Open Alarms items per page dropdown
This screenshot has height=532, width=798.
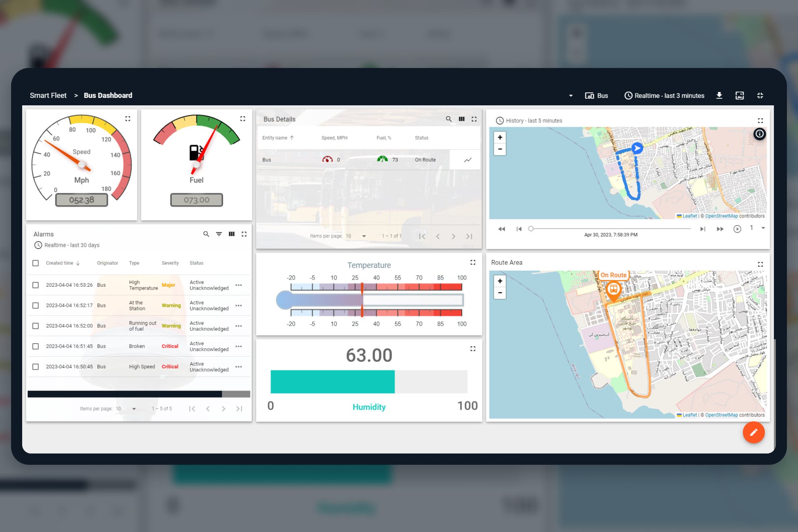tap(126, 409)
